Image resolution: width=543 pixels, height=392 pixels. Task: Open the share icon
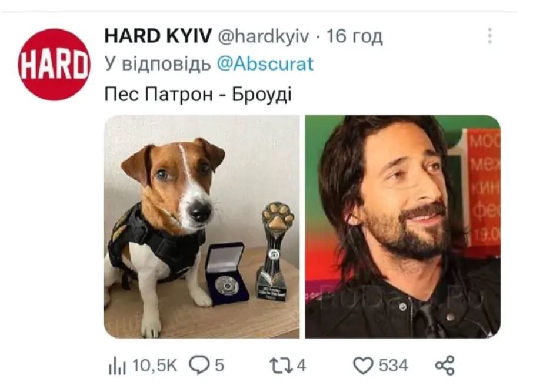445,366
